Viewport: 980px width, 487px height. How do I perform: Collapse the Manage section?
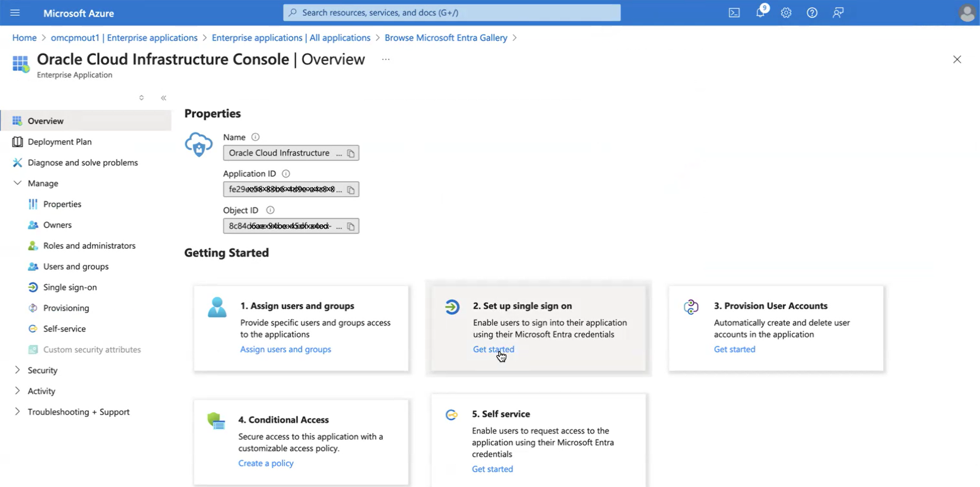pyautogui.click(x=17, y=183)
